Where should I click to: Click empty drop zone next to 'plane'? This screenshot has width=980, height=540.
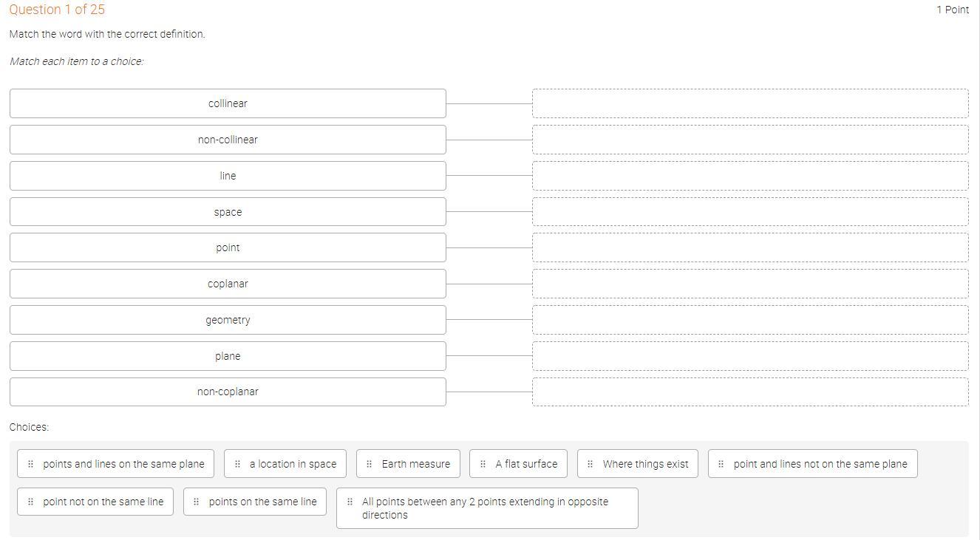click(x=750, y=356)
